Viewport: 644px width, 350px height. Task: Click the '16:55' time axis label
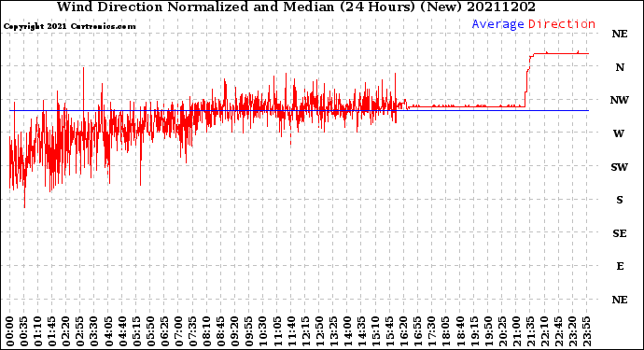pyautogui.click(x=418, y=331)
